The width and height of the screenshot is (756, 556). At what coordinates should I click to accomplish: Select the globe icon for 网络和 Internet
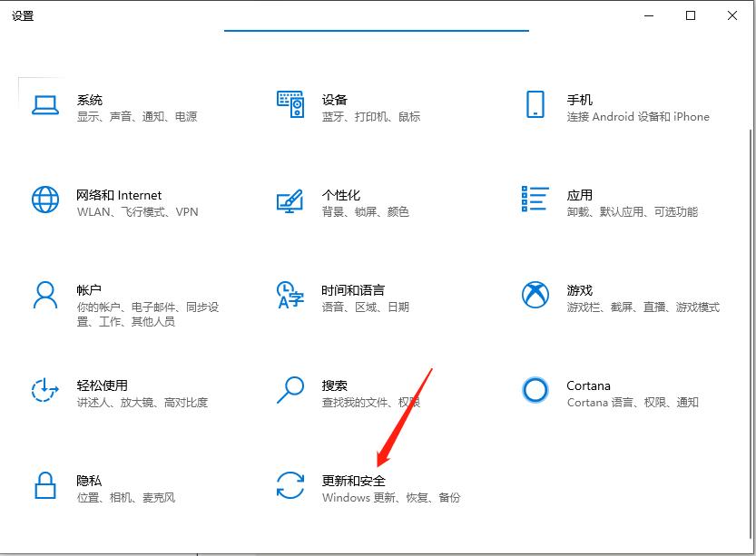point(45,200)
